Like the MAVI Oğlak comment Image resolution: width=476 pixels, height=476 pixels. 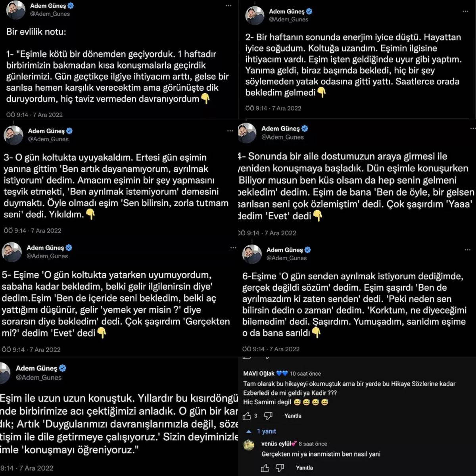pos(247,416)
